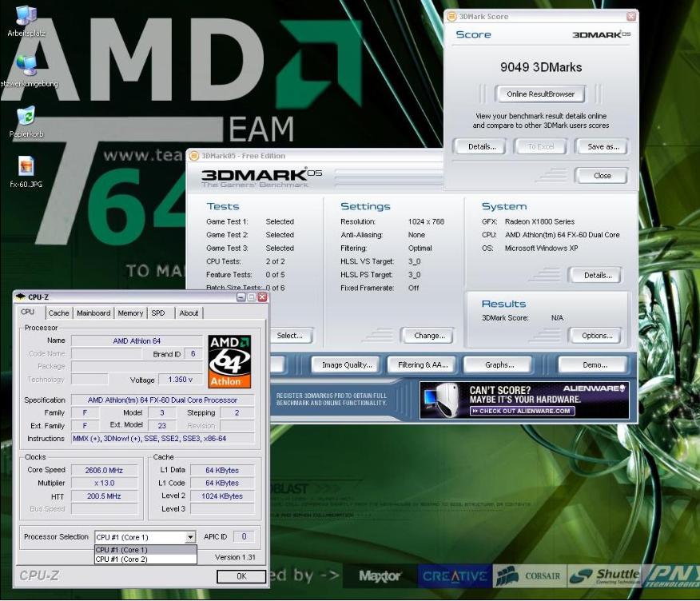Click the Multiplier x 13.0 value

point(104,484)
